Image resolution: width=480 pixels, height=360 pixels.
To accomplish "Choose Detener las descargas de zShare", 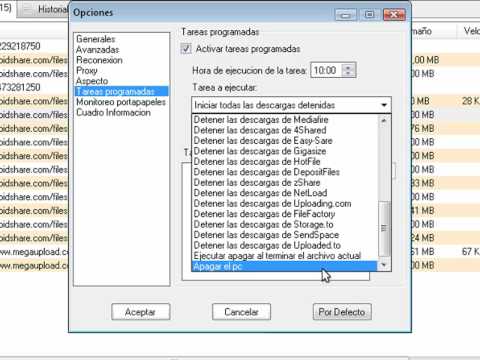I will coord(285,183).
